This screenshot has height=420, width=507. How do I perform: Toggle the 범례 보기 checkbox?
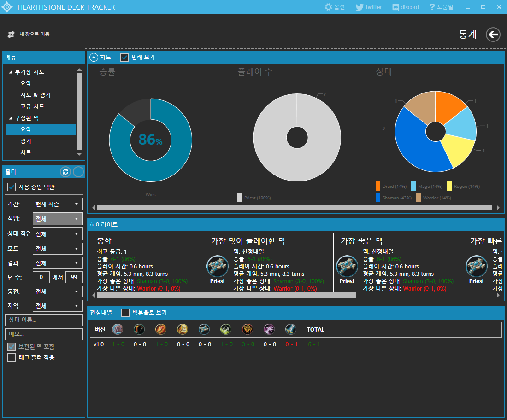point(124,58)
